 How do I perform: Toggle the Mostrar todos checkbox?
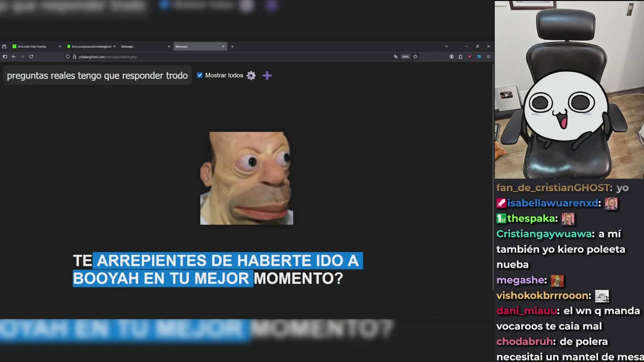200,75
